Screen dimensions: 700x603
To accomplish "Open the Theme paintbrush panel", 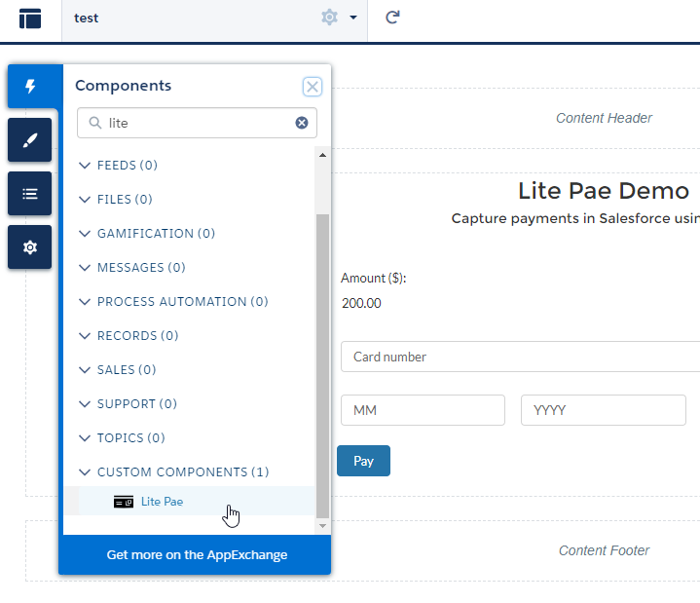I will (x=29, y=140).
